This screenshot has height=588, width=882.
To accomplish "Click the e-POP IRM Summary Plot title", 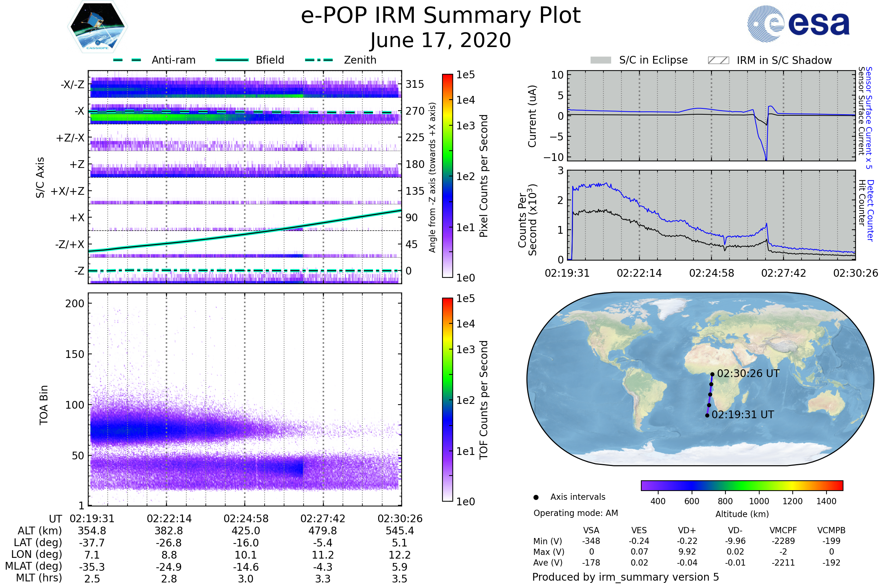I will [x=441, y=16].
